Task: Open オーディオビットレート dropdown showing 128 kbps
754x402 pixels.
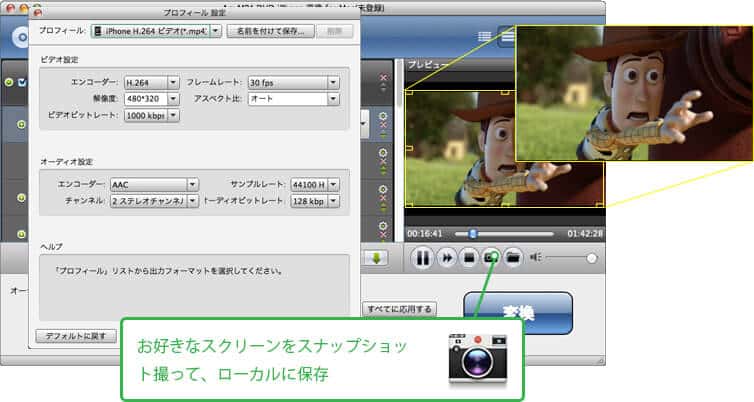Action: 315,201
